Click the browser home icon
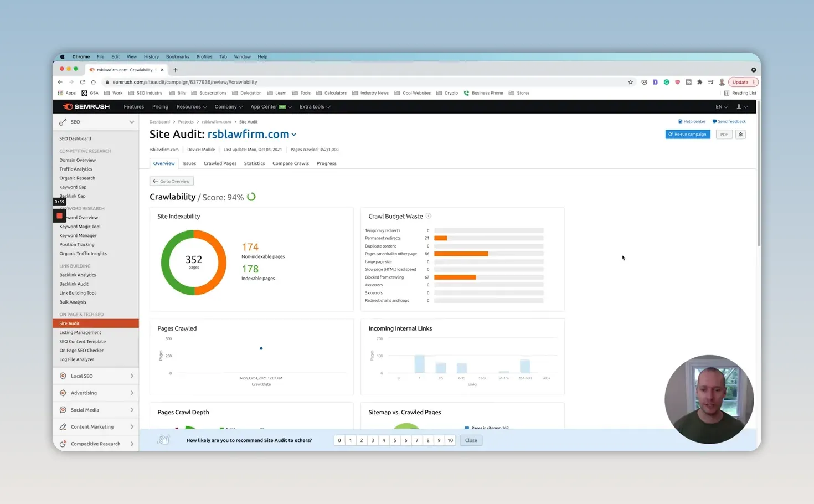This screenshot has height=504, width=814. (x=94, y=82)
